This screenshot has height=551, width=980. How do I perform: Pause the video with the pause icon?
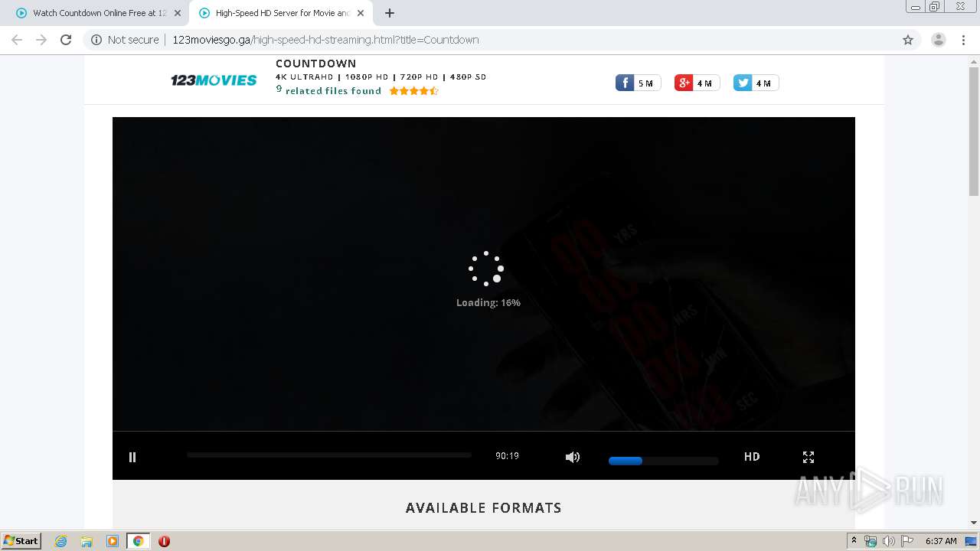coord(132,457)
